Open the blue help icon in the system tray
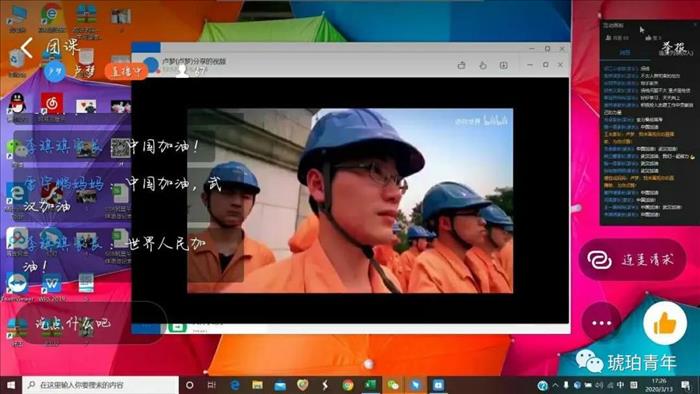The height and width of the screenshot is (394, 700). 542,386
